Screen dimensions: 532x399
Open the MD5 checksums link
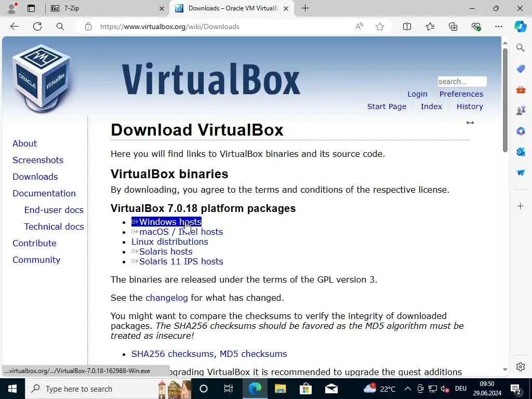tap(253, 354)
